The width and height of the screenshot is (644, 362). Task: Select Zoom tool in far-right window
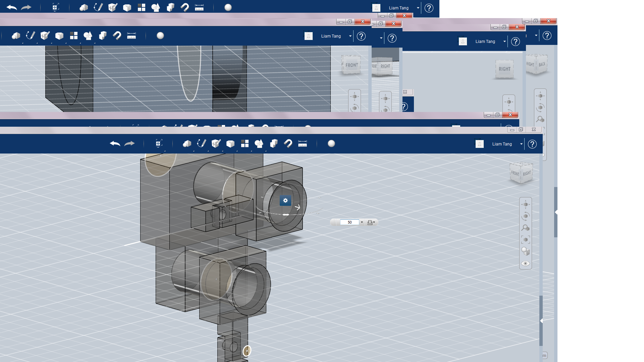click(x=540, y=119)
